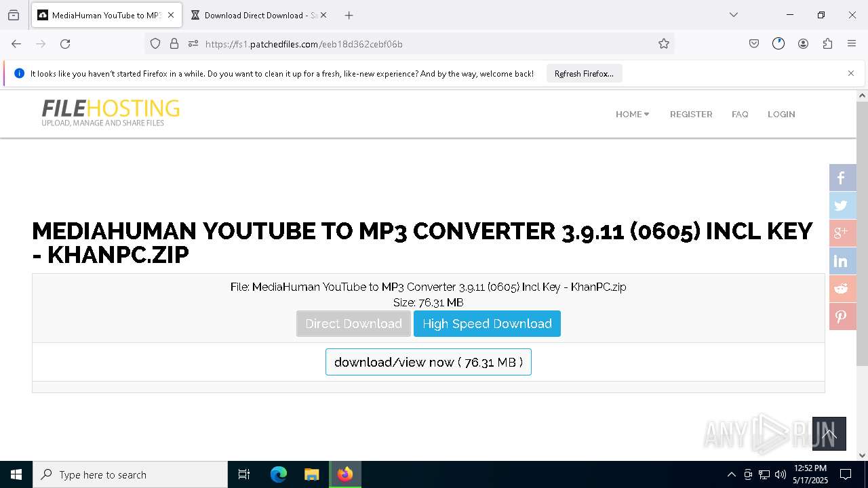Click the Reddit share icon

[x=842, y=289]
